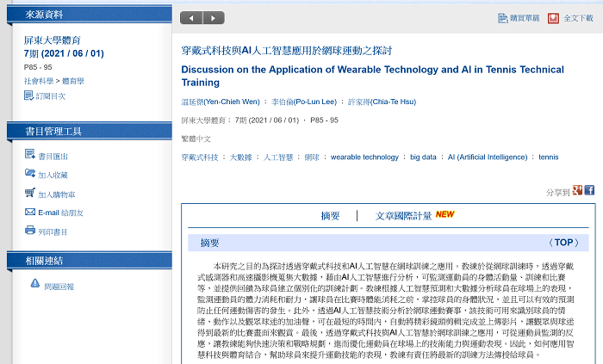
Task: Go to the previous article arrow
Action: (x=191, y=18)
